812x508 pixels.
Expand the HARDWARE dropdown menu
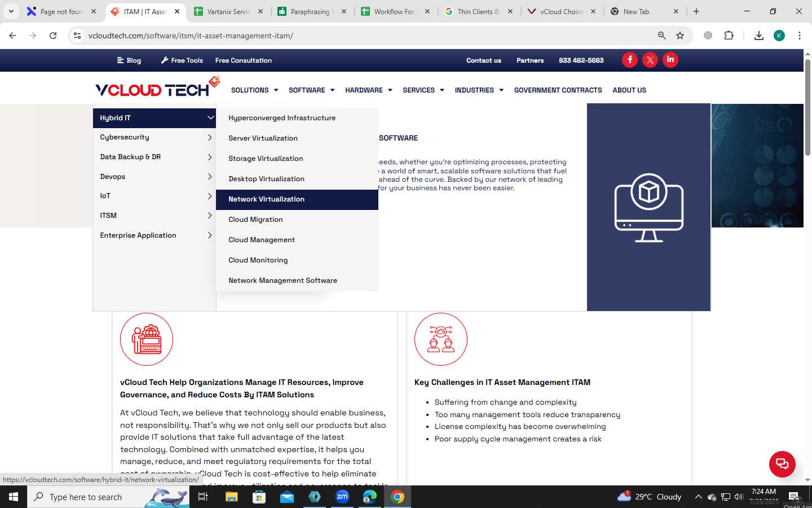(368, 90)
